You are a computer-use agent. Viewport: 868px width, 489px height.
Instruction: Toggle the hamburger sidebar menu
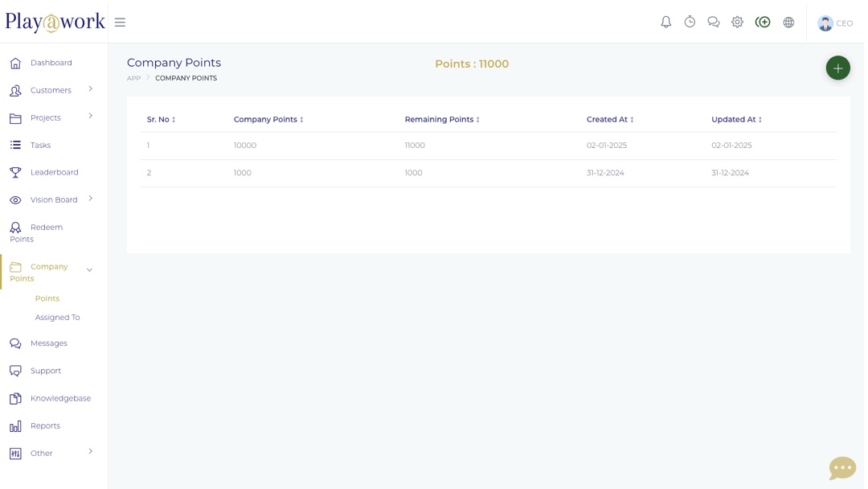[120, 23]
